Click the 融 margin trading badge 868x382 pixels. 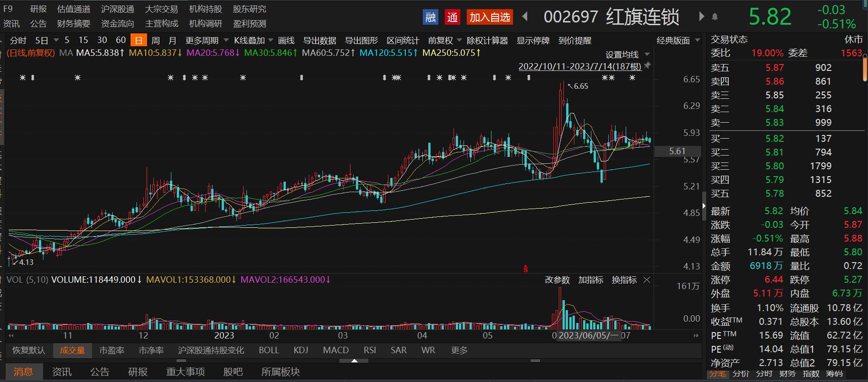pyautogui.click(x=430, y=17)
